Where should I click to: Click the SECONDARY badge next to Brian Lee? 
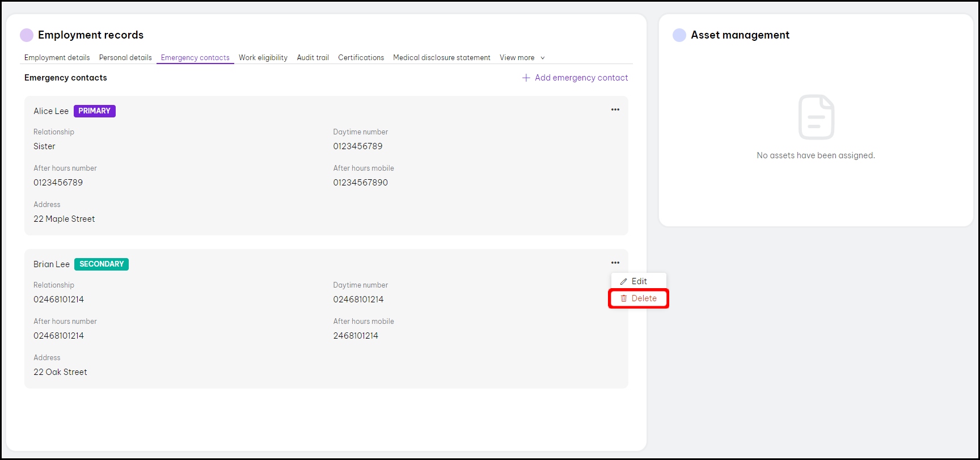point(101,264)
